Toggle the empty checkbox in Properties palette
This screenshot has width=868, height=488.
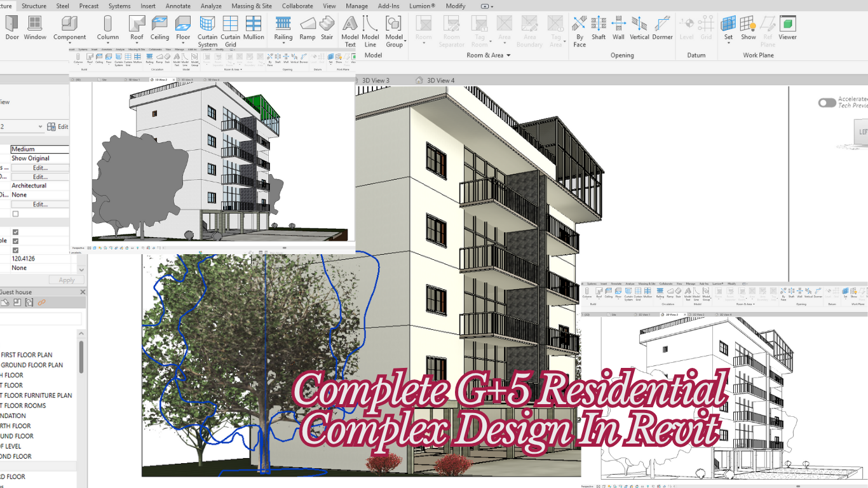15,214
